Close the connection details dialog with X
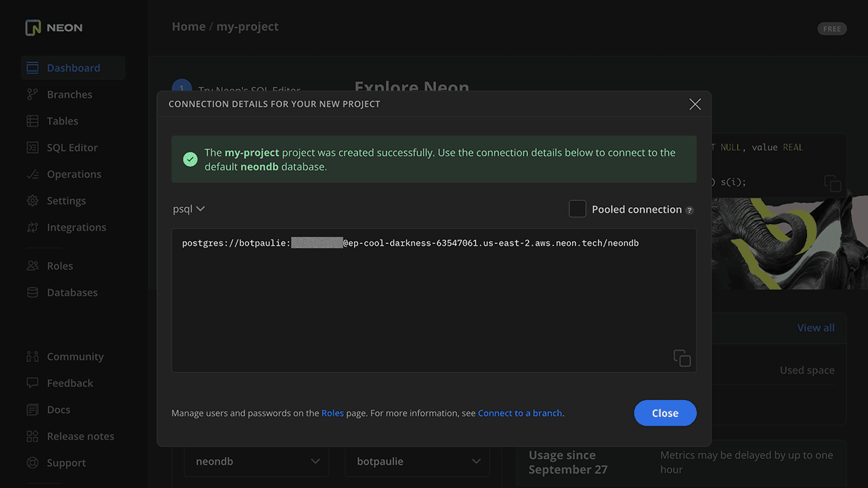This screenshot has height=488, width=868. click(x=695, y=104)
